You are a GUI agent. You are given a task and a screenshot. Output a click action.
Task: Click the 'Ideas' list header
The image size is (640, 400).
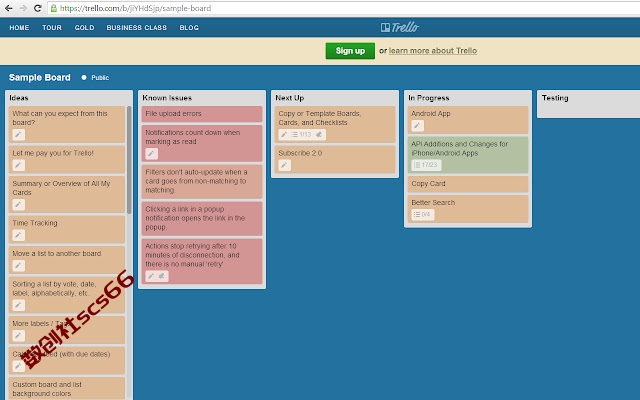pos(19,98)
